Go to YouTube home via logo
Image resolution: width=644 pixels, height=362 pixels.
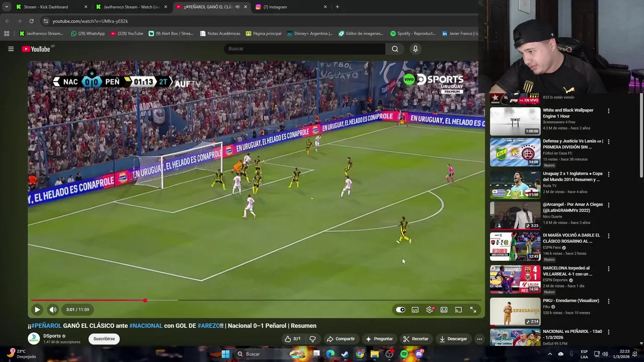pyautogui.click(x=36, y=49)
